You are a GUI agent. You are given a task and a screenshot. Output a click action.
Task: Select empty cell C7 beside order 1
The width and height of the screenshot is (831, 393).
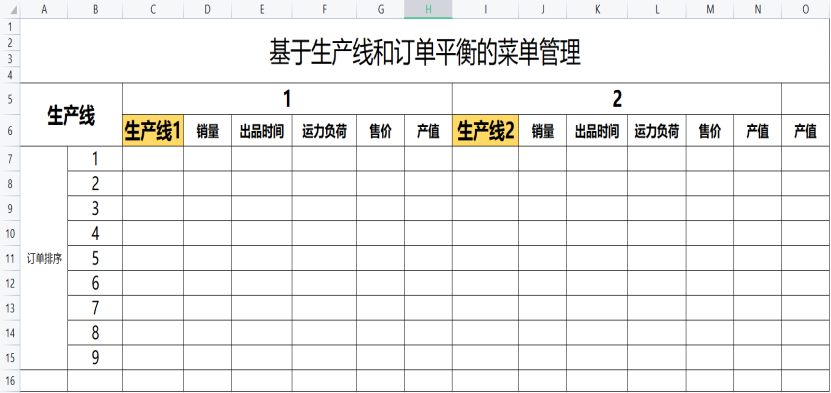coord(153,158)
